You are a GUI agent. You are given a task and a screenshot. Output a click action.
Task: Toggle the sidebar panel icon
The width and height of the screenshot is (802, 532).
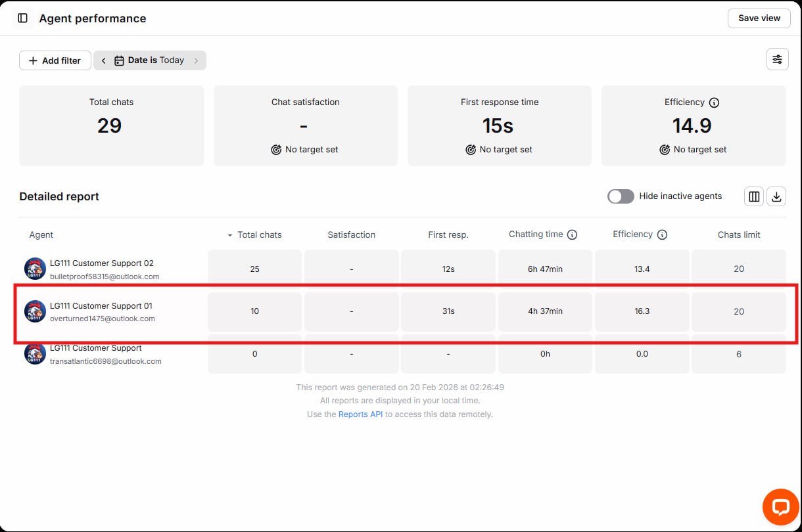(23, 18)
